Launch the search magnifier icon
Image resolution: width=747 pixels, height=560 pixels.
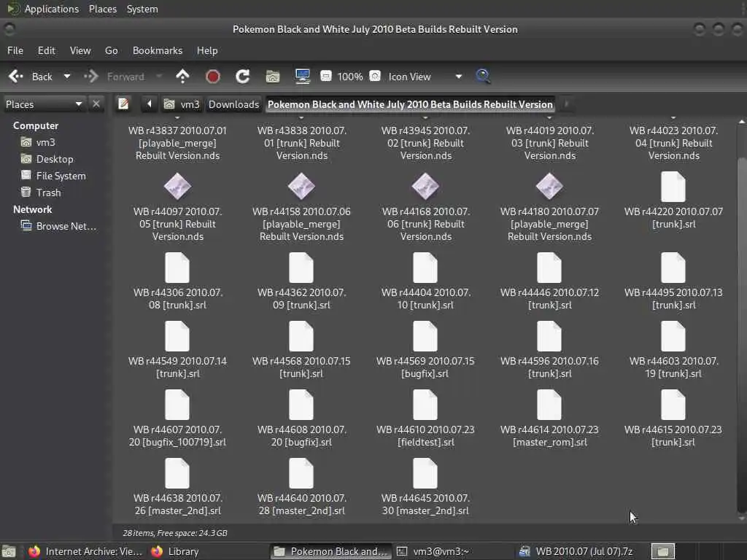coord(483,76)
